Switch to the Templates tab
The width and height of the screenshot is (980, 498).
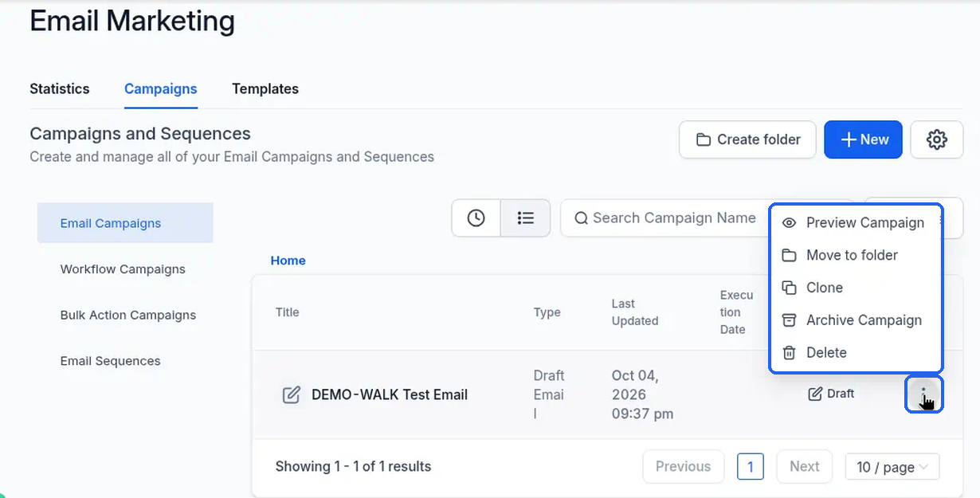coord(265,88)
